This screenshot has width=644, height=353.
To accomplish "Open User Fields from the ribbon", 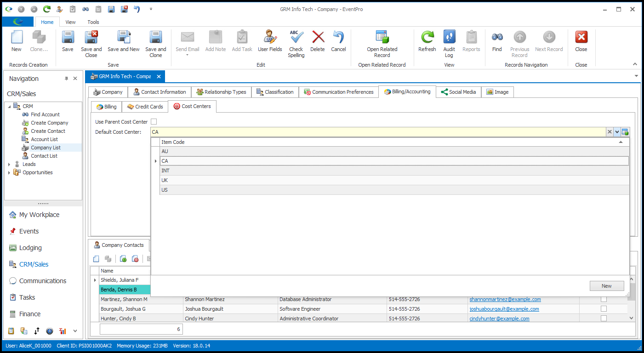I will click(270, 41).
